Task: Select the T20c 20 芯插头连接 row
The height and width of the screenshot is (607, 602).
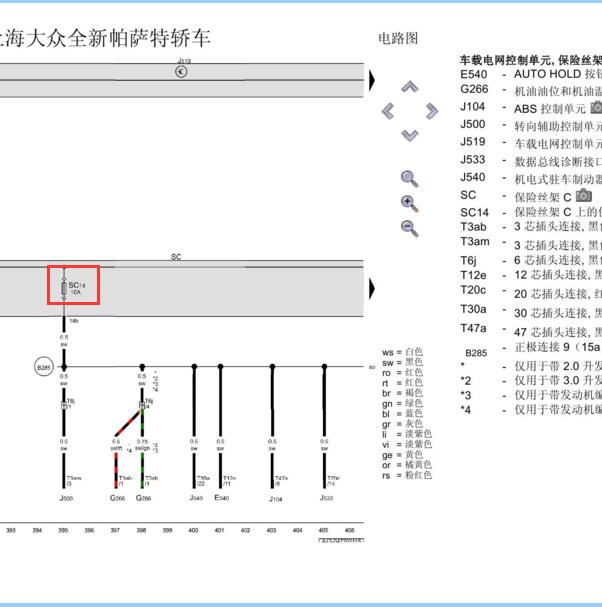Action: point(531,292)
